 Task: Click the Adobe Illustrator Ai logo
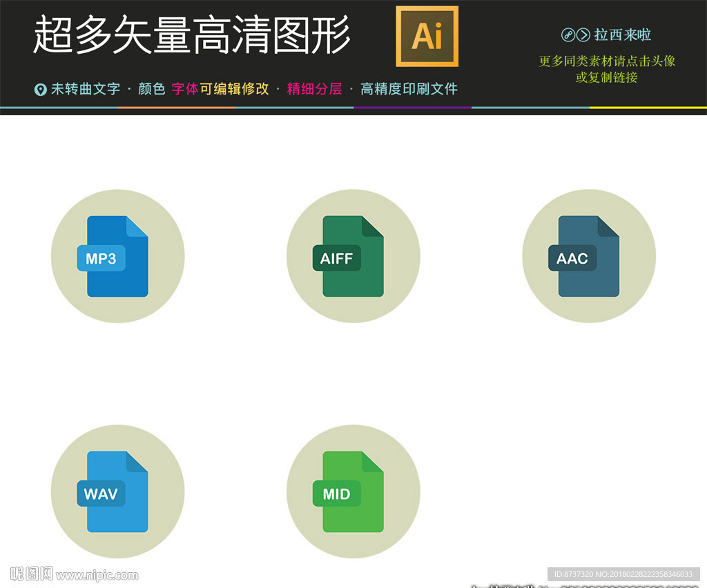pos(427,36)
